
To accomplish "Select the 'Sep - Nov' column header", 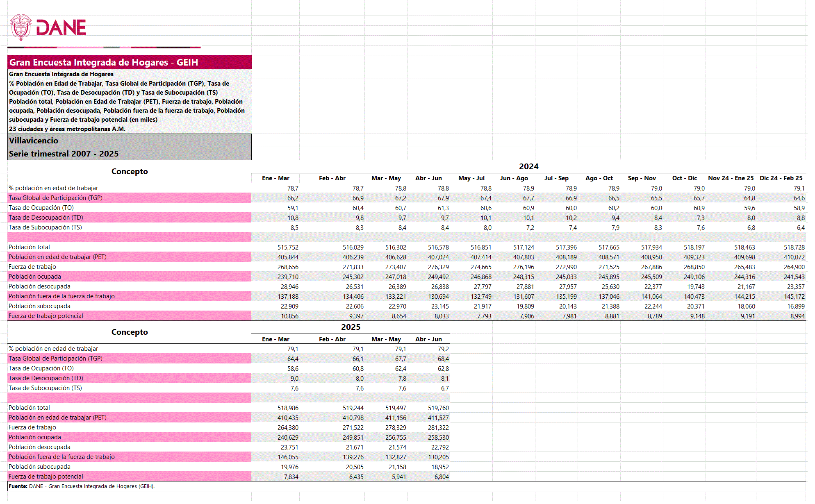I will pyautogui.click(x=642, y=178).
